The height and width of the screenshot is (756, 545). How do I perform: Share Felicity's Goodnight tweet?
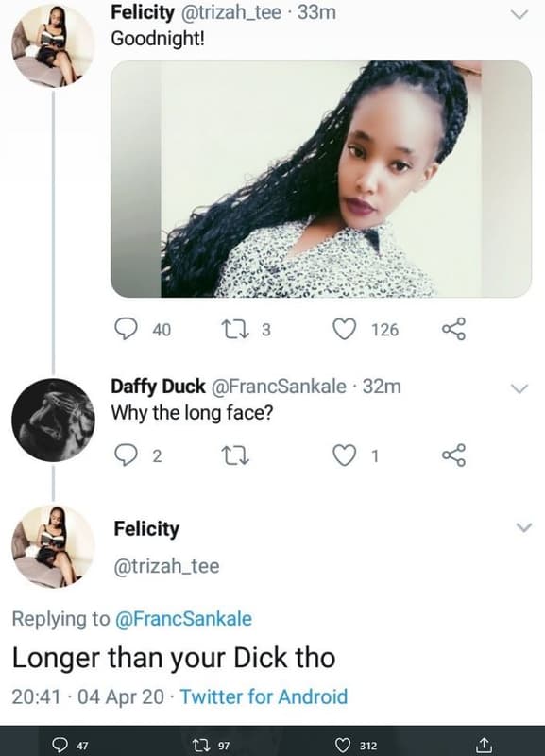(x=455, y=331)
